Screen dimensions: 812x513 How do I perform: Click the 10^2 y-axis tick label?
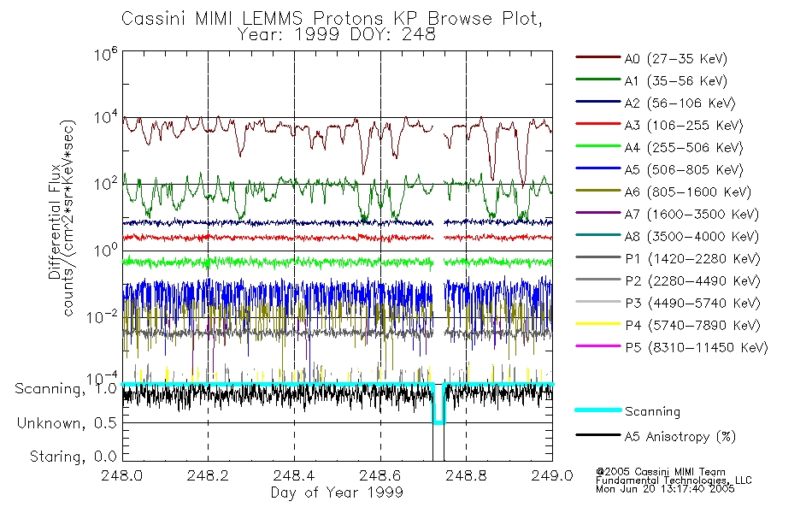(x=105, y=184)
